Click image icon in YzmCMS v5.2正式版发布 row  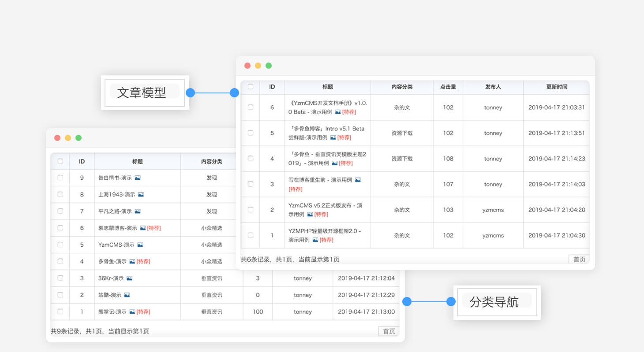coord(310,214)
